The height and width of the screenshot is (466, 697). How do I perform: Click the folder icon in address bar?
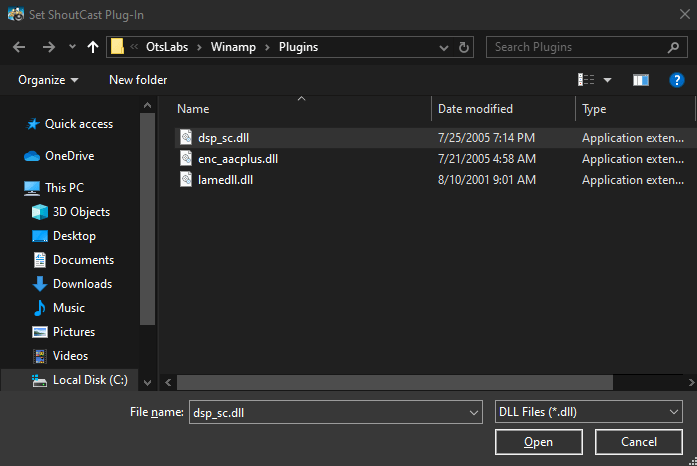pyautogui.click(x=117, y=46)
